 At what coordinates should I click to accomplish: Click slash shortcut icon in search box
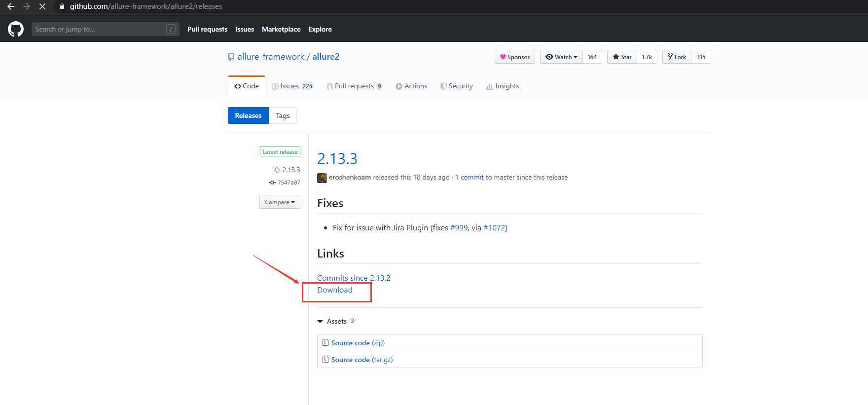point(171,29)
